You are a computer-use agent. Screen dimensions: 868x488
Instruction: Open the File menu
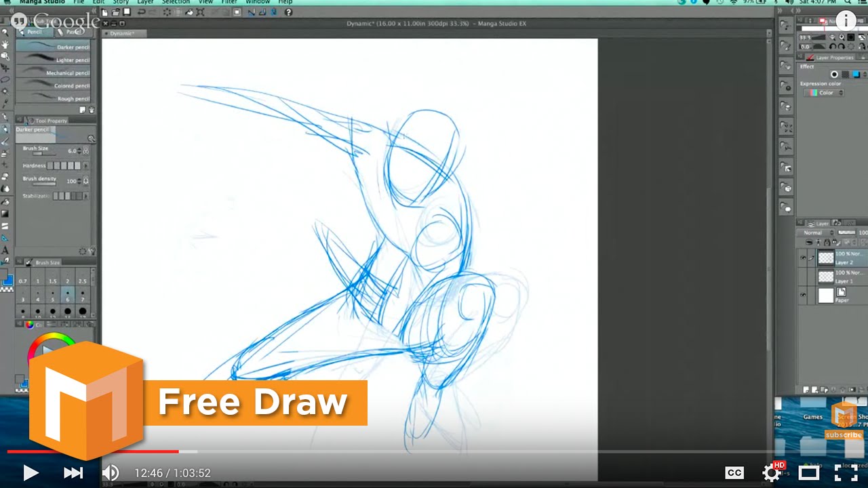coord(79,2)
